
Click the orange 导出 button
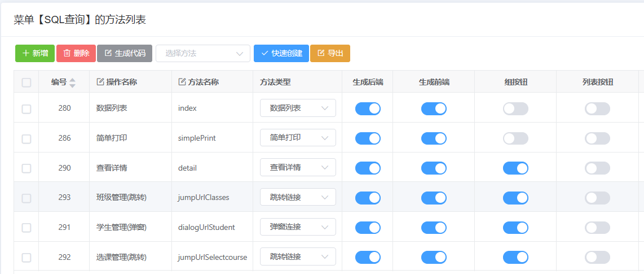(330, 53)
